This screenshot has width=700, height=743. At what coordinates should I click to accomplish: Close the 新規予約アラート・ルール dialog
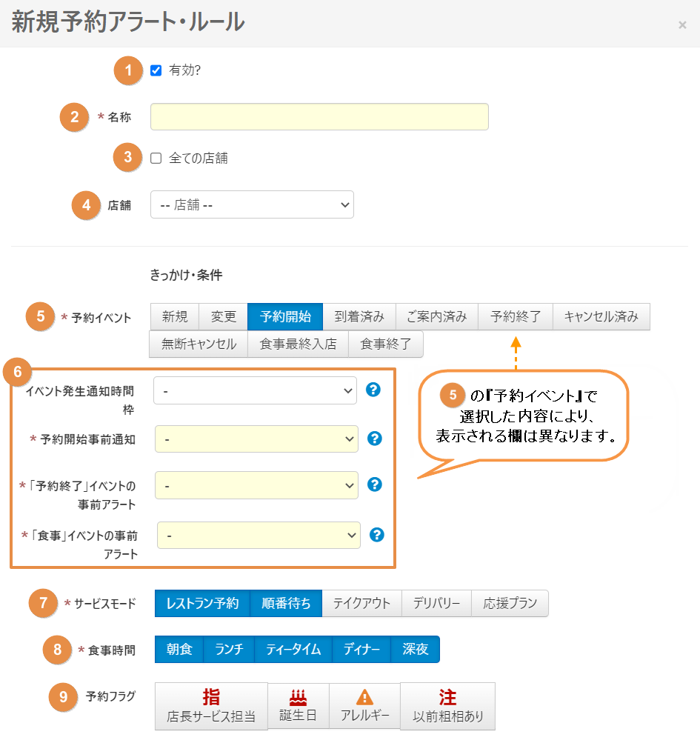(x=682, y=25)
